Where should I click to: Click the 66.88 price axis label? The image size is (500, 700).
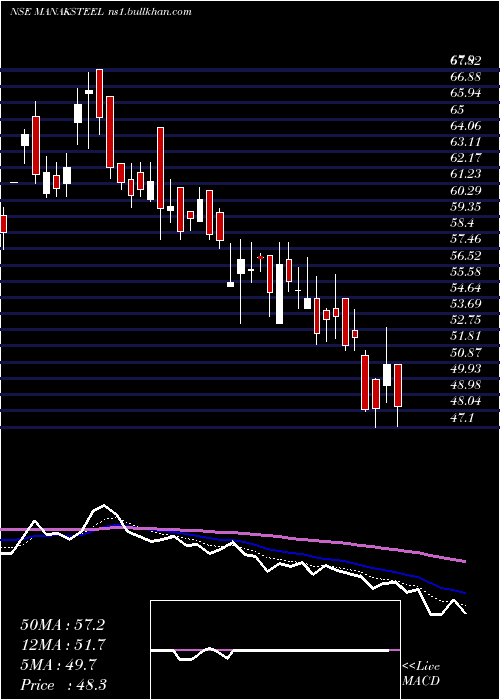coord(466,77)
